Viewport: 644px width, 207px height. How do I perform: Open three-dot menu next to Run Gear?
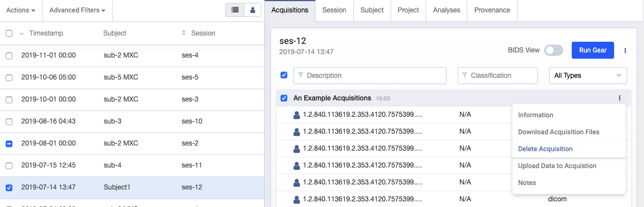pyautogui.click(x=625, y=51)
